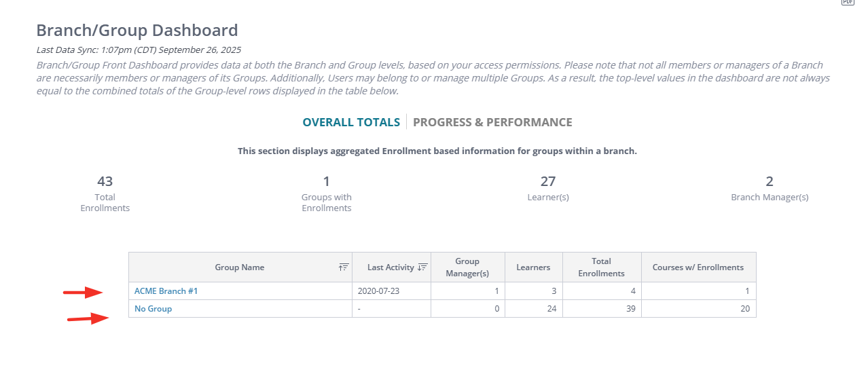This screenshot has width=868, height=391.
Task: Click the Group Manager(s) column header
Action: [467, 267]
